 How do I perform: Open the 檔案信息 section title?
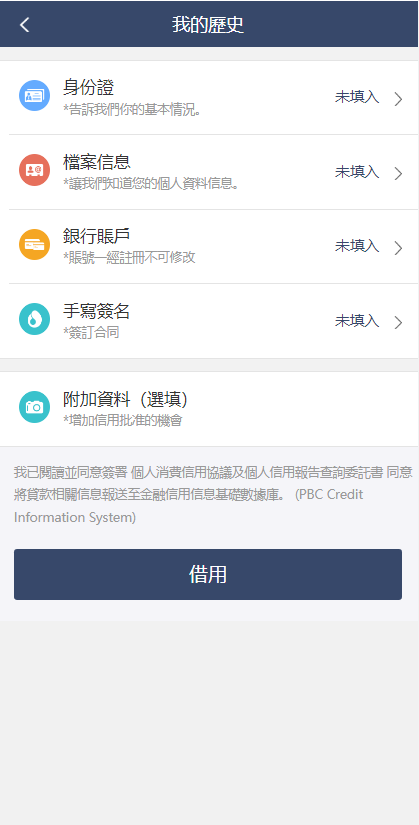point(97,162)
